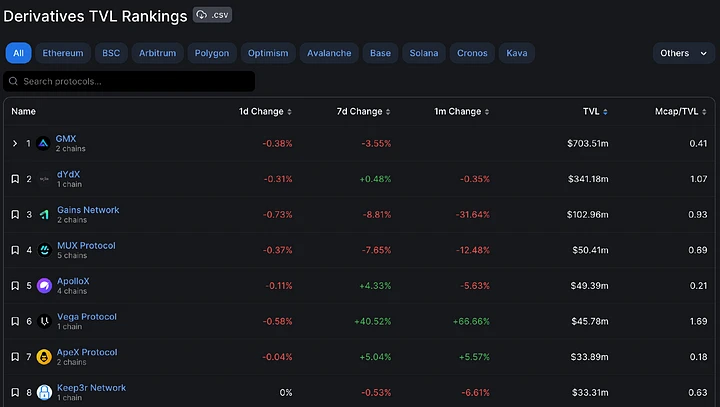Open the Others chains dropdown
The width and height of the screenshot is (720, 407).
683,53
